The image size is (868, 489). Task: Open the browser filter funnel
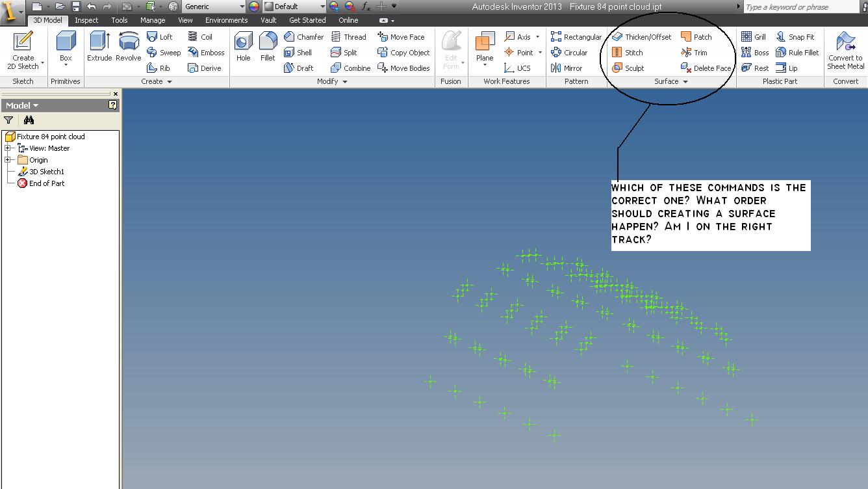point(8,120)
